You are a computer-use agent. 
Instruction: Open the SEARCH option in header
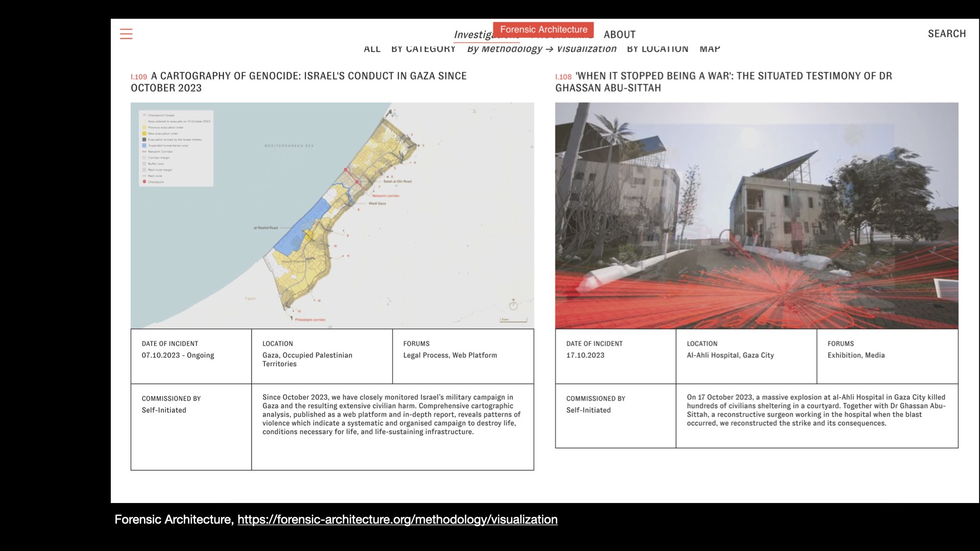pyautogui.click(x=946, y=34)
